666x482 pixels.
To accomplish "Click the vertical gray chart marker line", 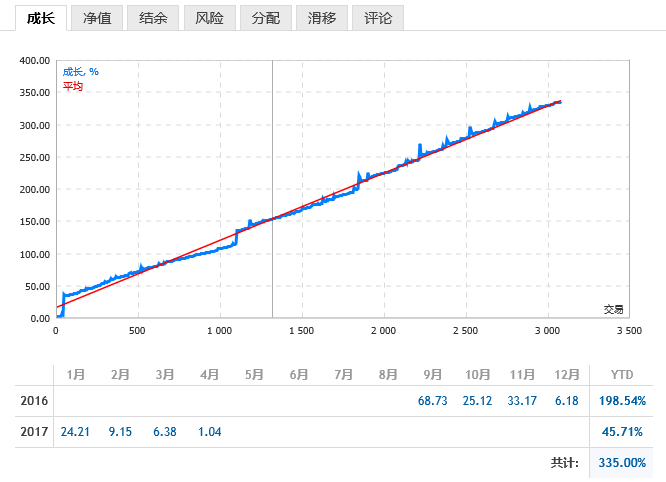I will click(x=272, y=189).
